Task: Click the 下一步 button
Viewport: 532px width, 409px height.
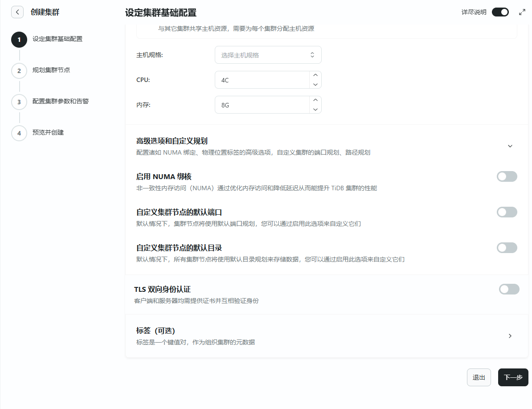Action: 513,377
